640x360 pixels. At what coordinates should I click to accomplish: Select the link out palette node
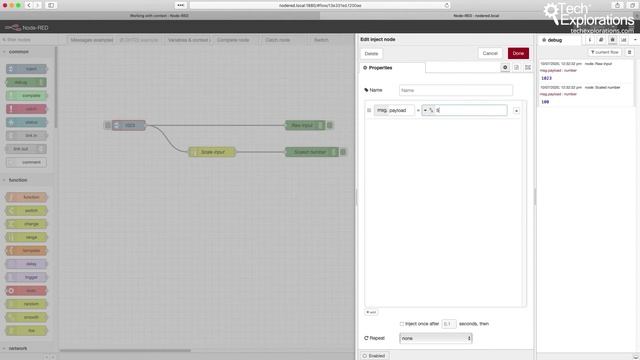(x=27, y=149)
